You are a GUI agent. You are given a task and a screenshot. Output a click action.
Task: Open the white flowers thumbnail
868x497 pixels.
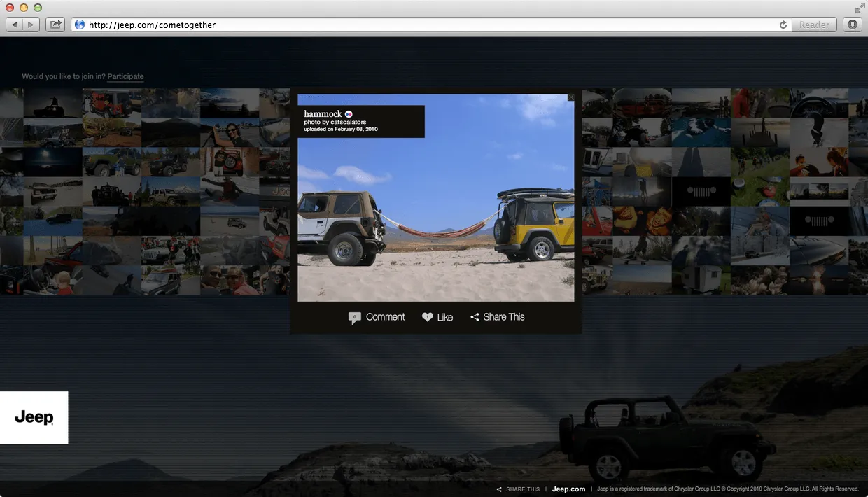760,279
